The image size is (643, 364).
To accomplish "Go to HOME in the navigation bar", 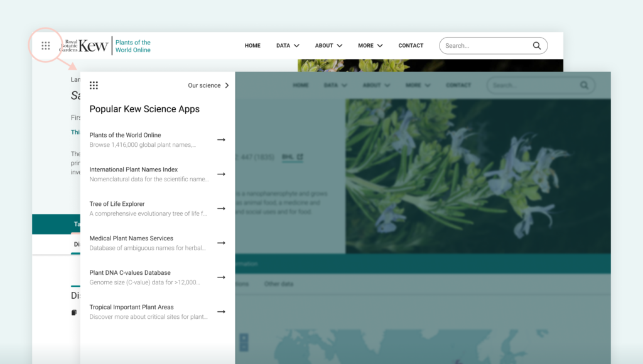I will pos(252,45).
